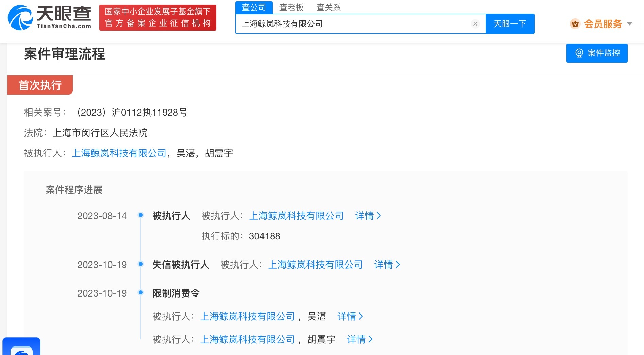Image resolution: width=644 pixels, height=355 pixels.
Task: Click the timeline dot for 失信被执行人
Action: [x=141, y=264]
